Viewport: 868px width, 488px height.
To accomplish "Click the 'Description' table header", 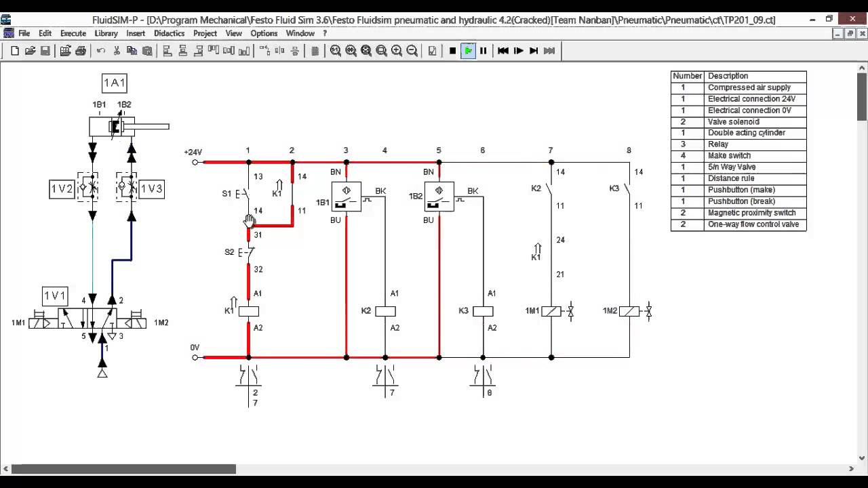I will click(755, 76).
